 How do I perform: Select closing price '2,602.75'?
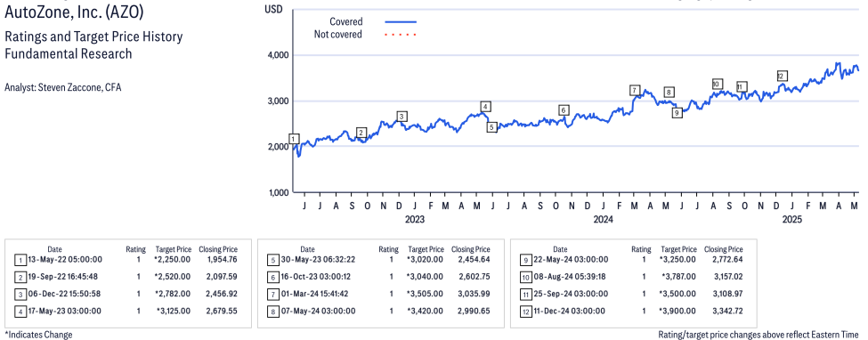475,276
